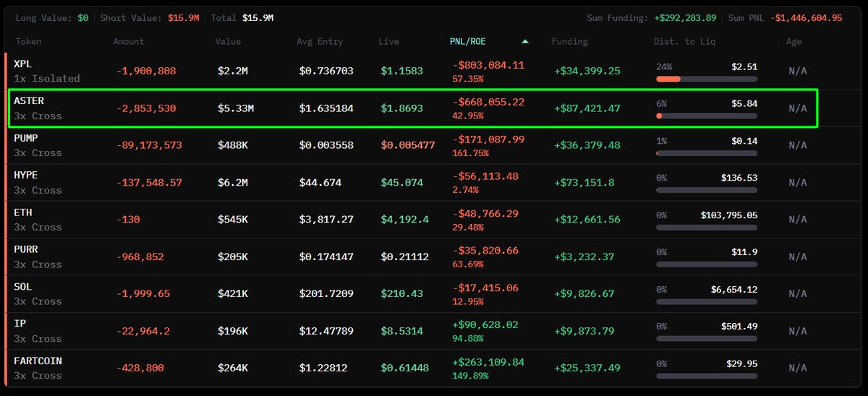Click the PNL/ROE sort arrow

tap(525, 42)
